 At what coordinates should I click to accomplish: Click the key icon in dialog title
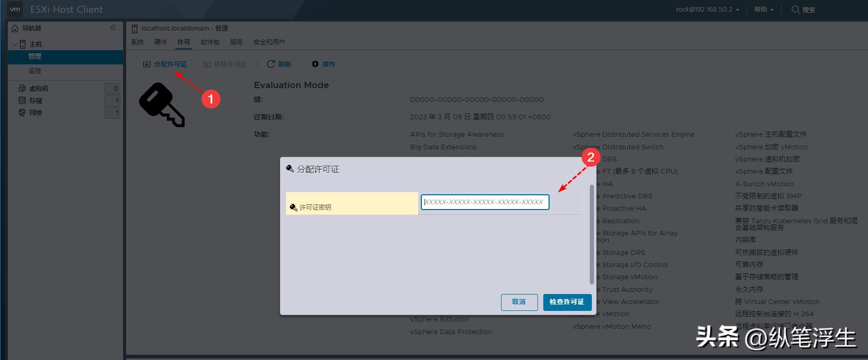click(290, 169)
